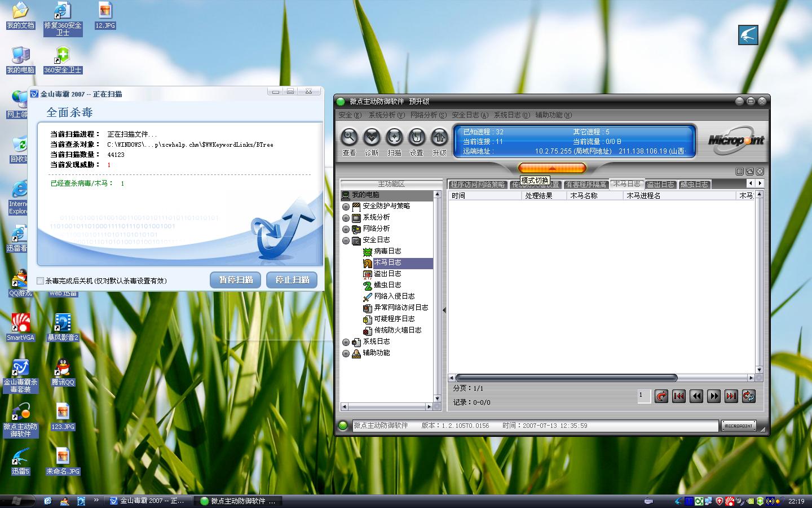Click the red jump-to-page arrow icon
The image size is (812, 508).
tap(661, 396)
